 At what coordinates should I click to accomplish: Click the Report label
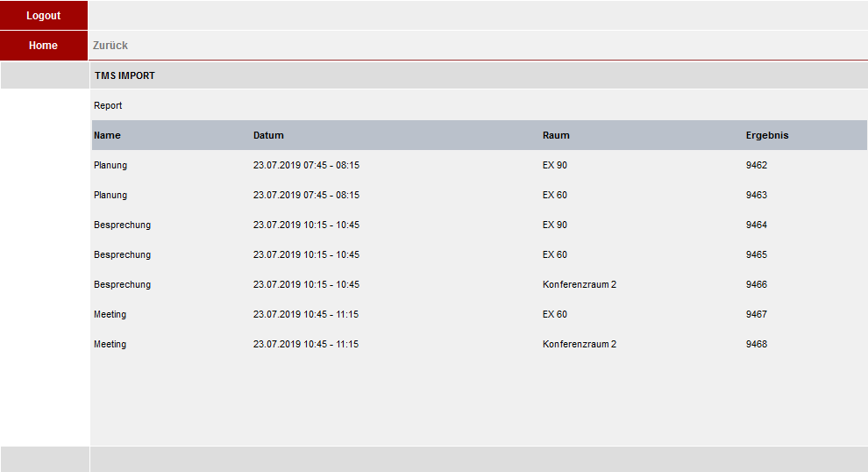[108, 105]
